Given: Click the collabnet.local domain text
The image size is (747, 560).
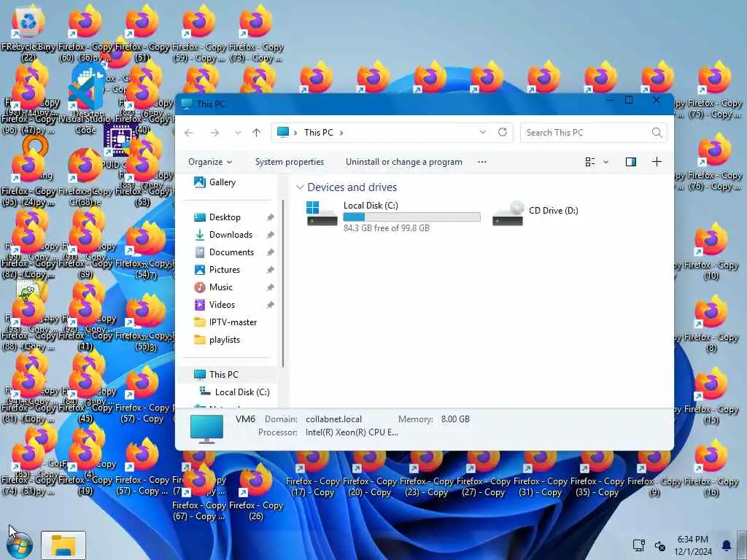Looking at the screenshot, I should [x=333, y=419].
